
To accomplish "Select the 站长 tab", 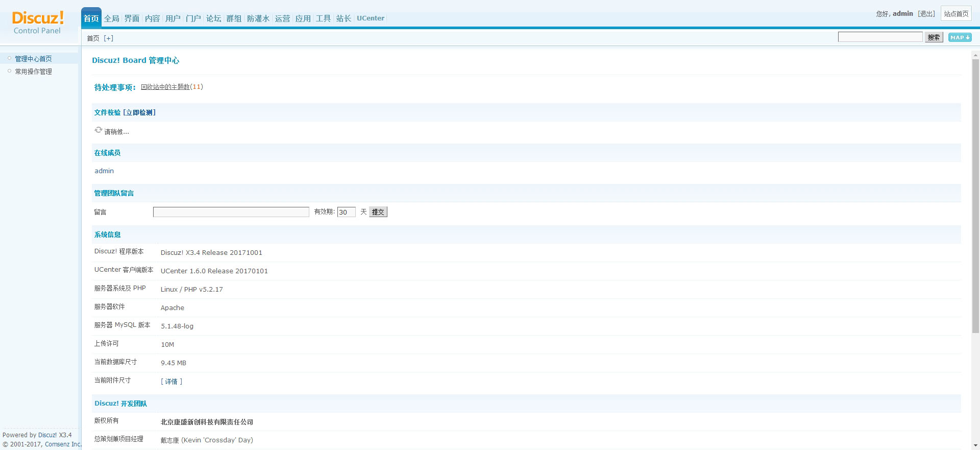I will pos(344,18).
